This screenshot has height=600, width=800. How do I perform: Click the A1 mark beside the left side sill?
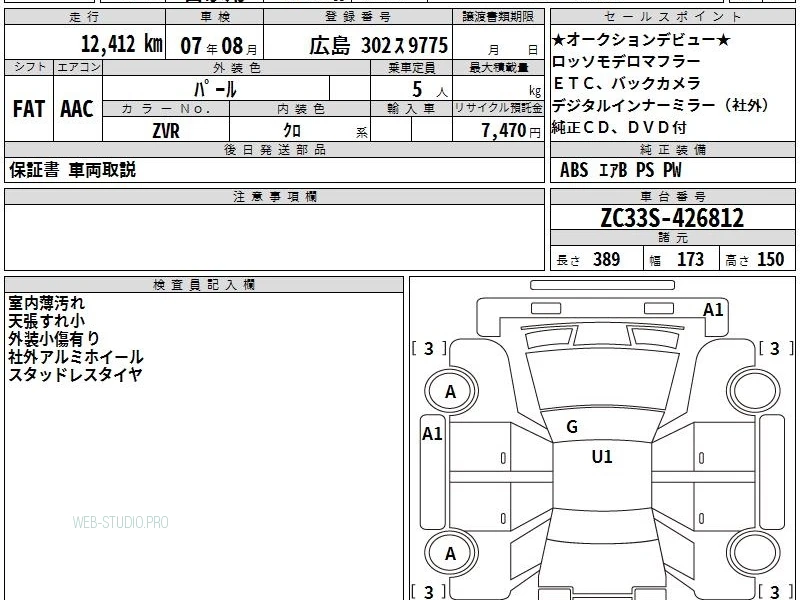tap(432, 434)
